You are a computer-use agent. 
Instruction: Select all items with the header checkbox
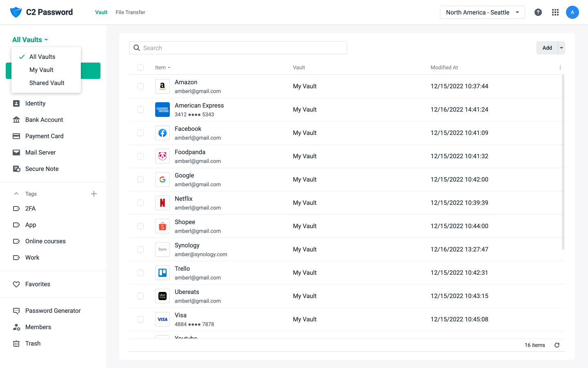[x=140, y=67]
